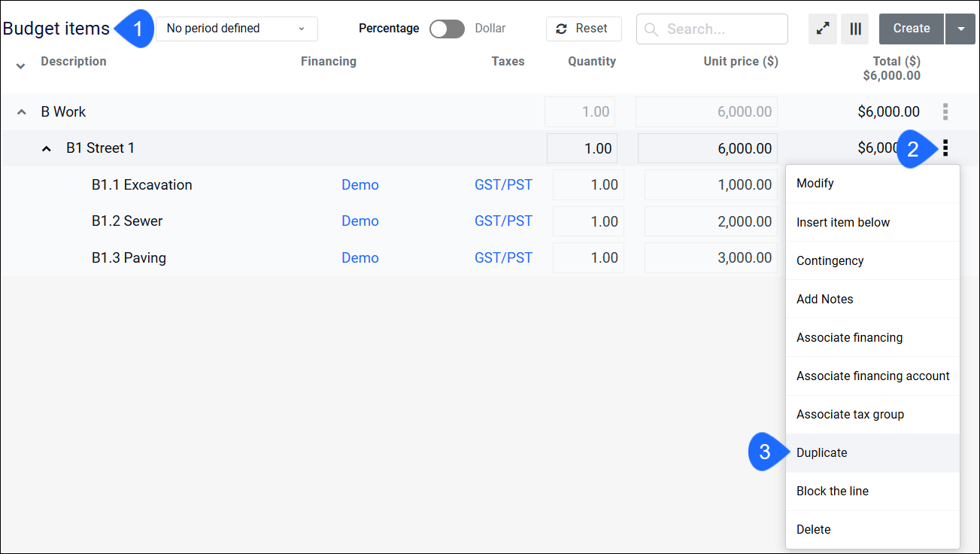Image resolution: width=980 pixels, height=554 pixels.
Task: Click B Work total $6,000.00
Action: tap(888, 112)
